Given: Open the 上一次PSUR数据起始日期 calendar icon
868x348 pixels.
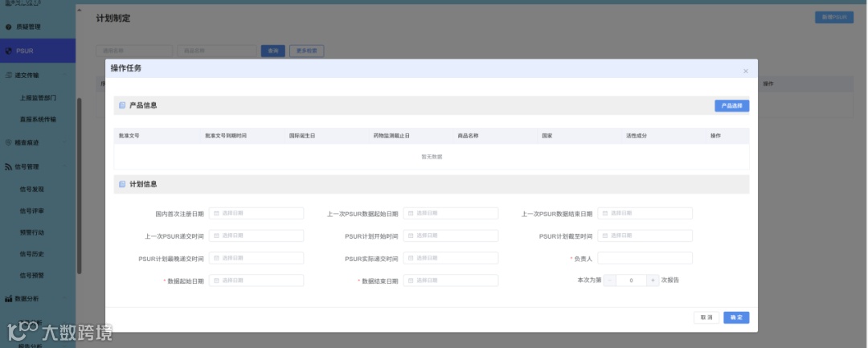Looking at the screenshot, I should (411, 213).
